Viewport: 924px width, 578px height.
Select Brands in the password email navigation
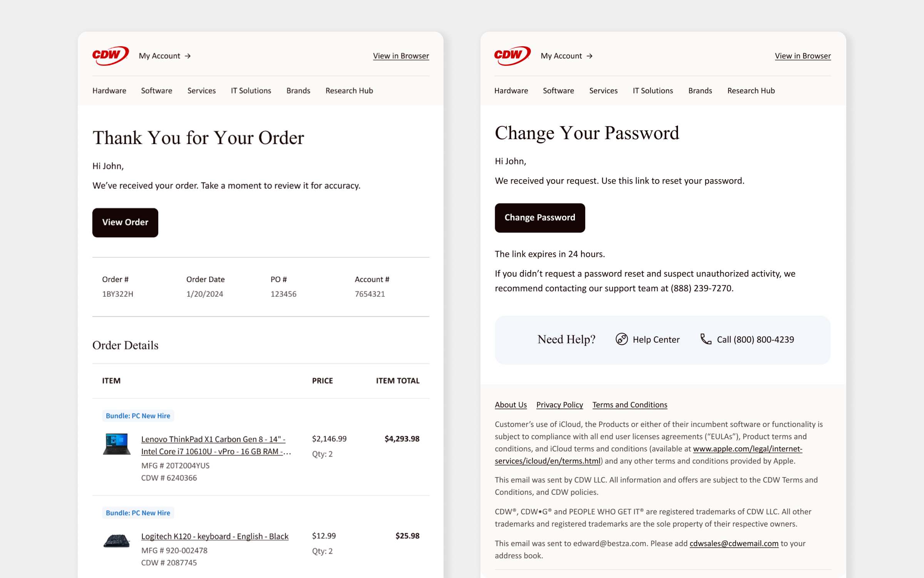click(700, 91)
